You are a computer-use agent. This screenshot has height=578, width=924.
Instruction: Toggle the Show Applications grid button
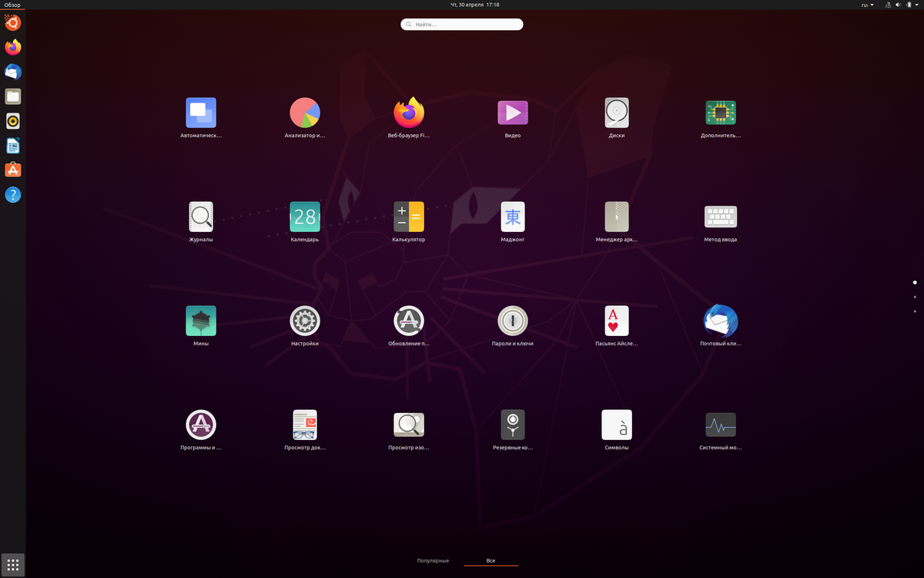(x=13, y=565)
